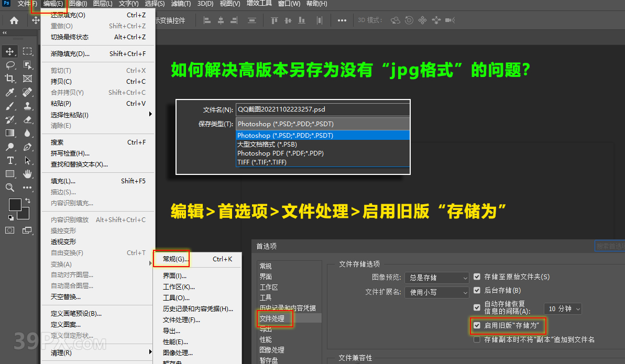Swap foreground and background colors arrow
This screenshot has width=625, height=364.
tap(27, 201)
